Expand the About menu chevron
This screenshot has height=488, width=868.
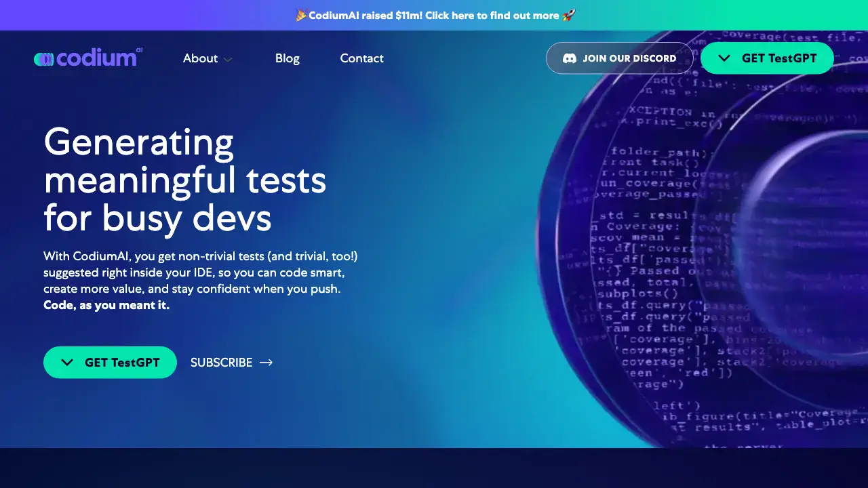(x=229, y=60)
